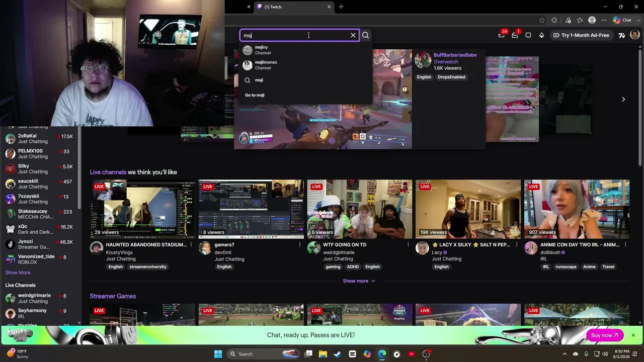
Task: Open dollblush channel name link
Action: click(x=550, y=252)
